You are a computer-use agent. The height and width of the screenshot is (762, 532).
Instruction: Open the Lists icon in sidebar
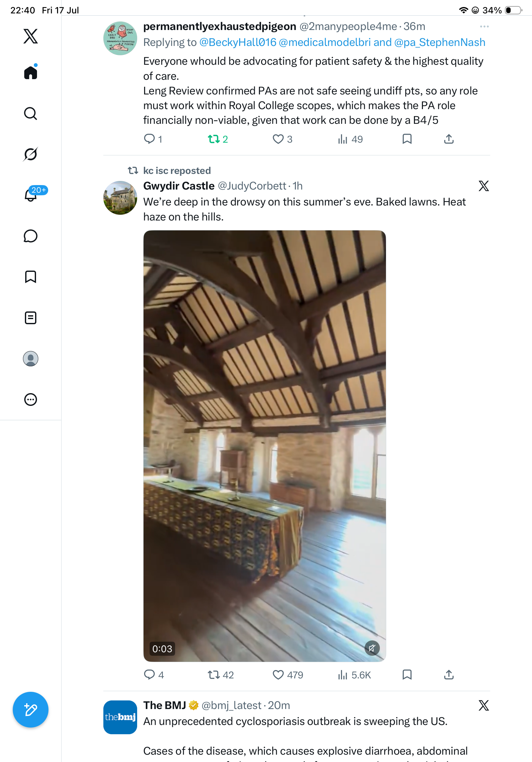[x=31, y=318]
